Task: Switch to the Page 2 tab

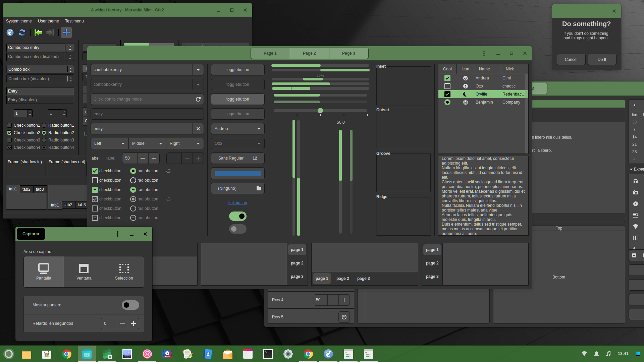Action: point(309,53)
